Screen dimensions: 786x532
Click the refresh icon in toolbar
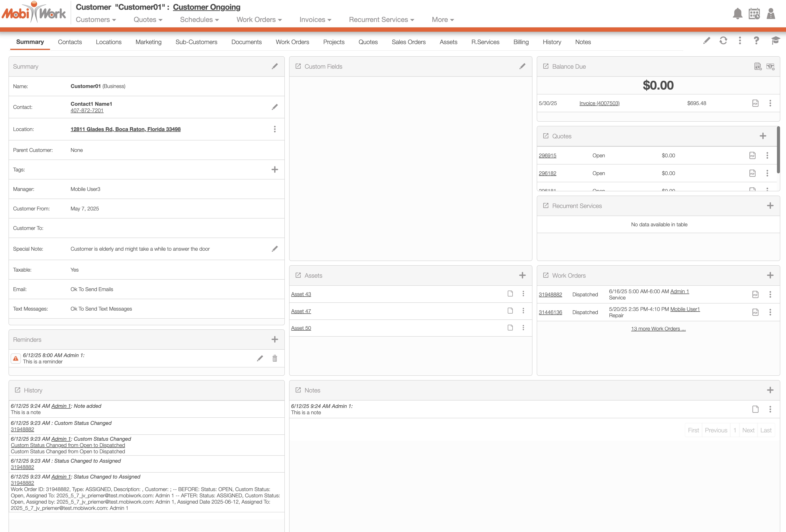point(723,41)
